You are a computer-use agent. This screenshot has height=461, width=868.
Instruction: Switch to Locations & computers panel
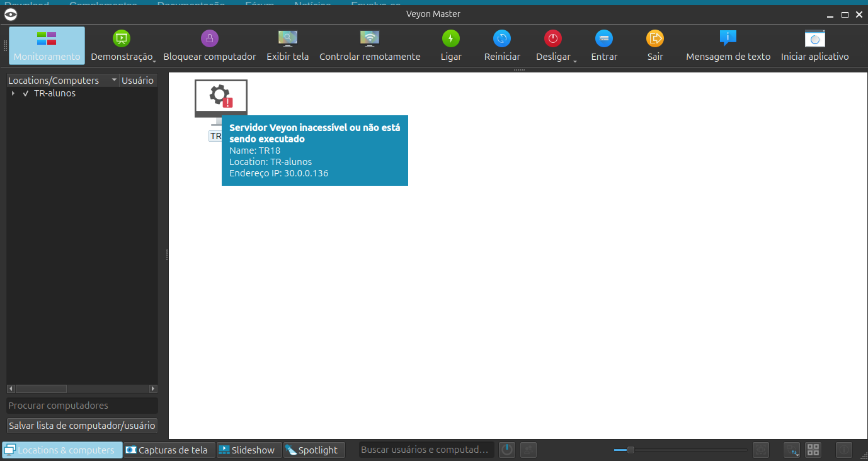pyautogui.click(x=62, y=450)
